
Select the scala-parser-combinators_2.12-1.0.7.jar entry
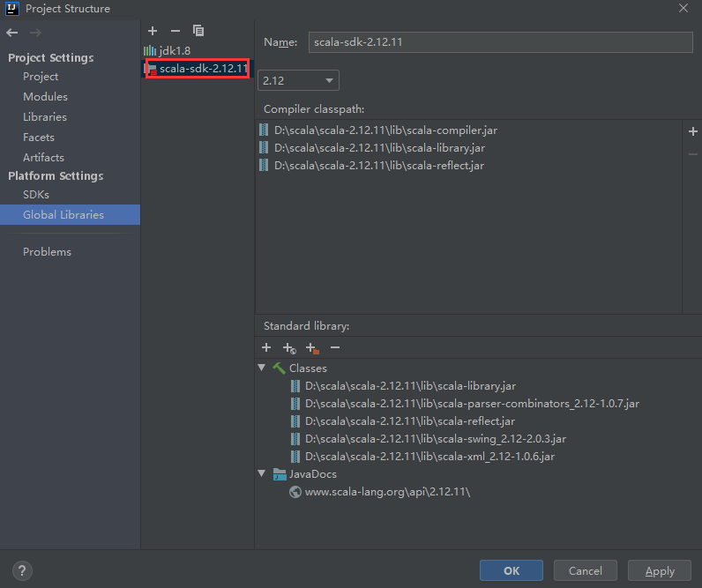click(x=472, y=404)
